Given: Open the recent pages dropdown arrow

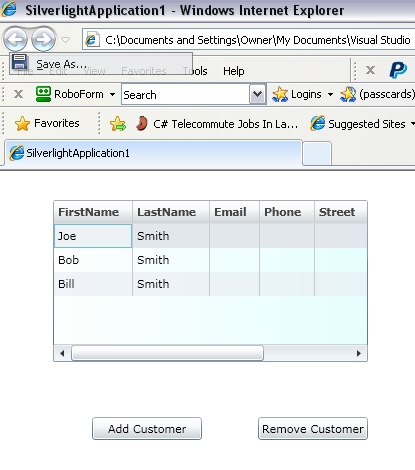Looking at the screenshot, I should click(66, 40).
